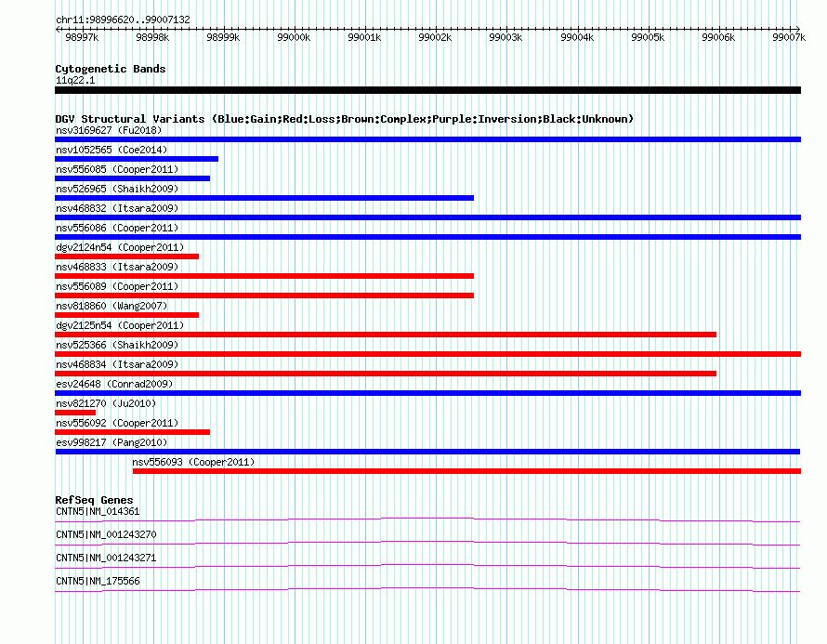Click the nsv556085 (Cooper2011) blue bar
The width and height of the screenshot is (827, 644).
pyautogui.click(x=132, y=178)
